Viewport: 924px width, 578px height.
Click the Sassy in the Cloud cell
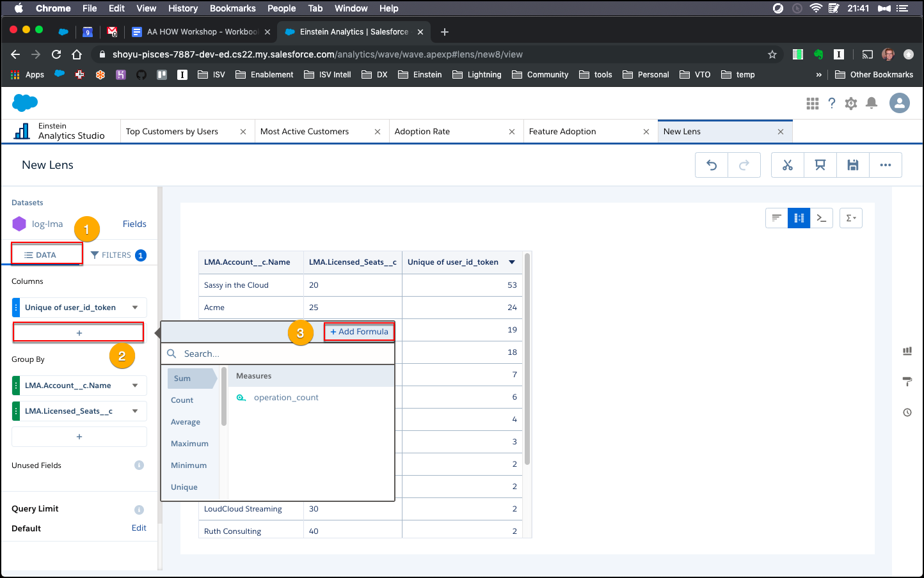pos(251,285)
